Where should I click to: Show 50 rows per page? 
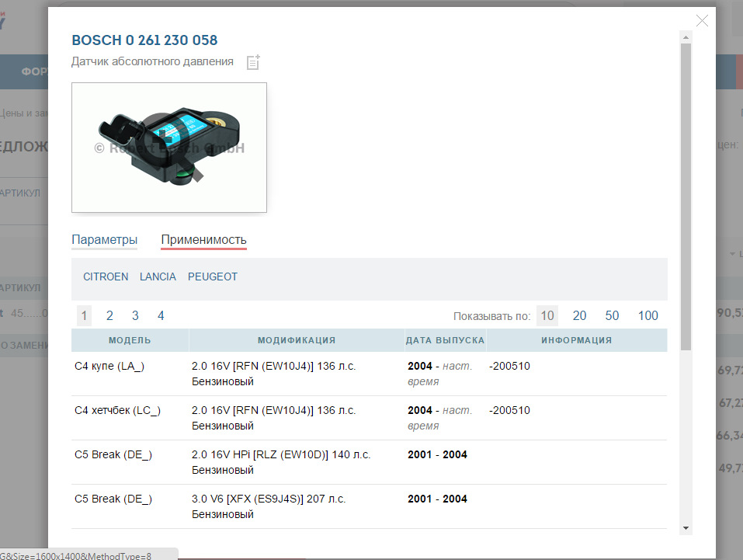tap(612, 316)
